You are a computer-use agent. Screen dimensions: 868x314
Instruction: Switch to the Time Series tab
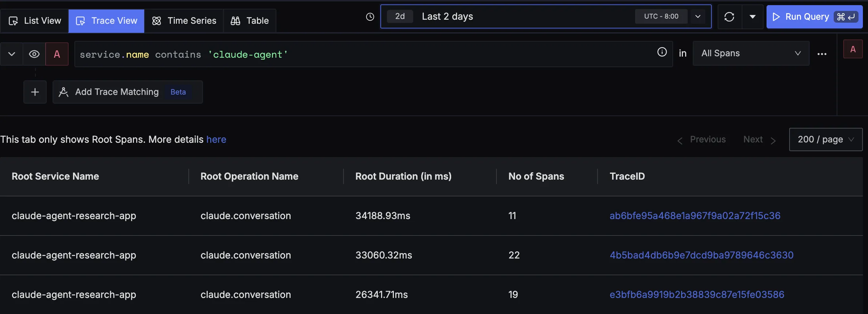pos(184,21)
